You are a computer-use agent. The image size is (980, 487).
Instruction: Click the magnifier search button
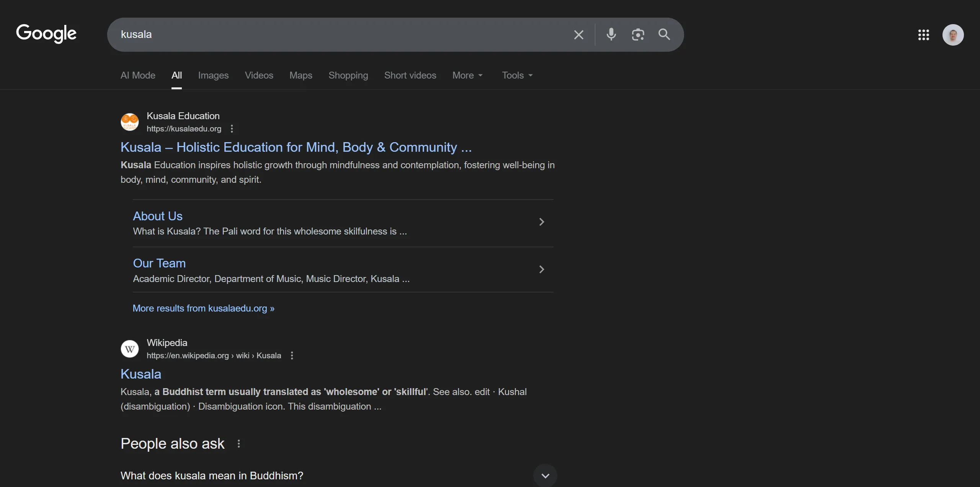pos(664,34)
